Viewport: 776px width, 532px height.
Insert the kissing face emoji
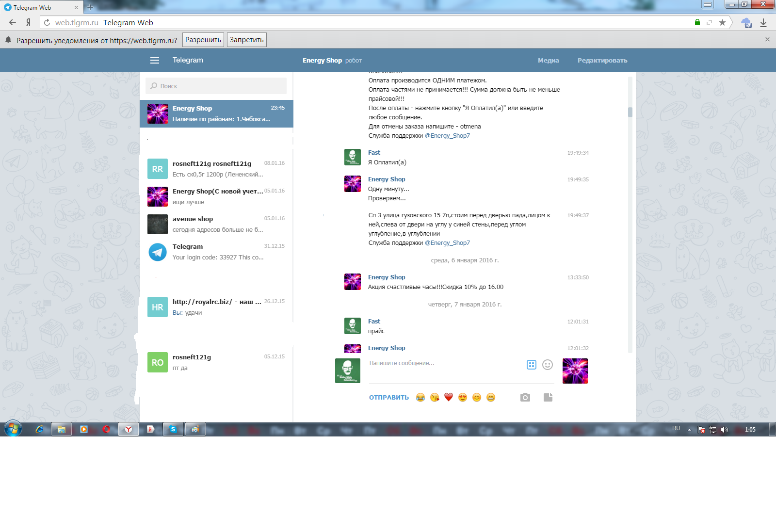tap(435, 398)
